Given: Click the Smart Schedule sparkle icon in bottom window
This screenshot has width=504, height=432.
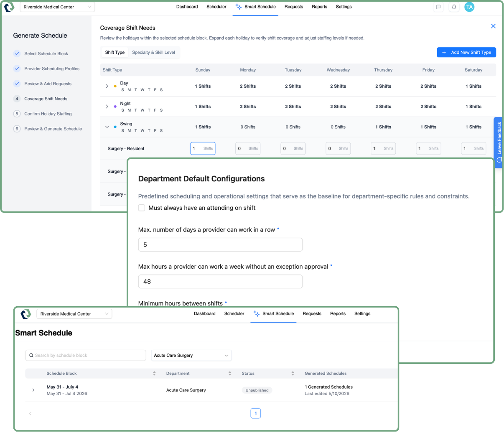Looking at the screenshot, I should pos(257,314).
